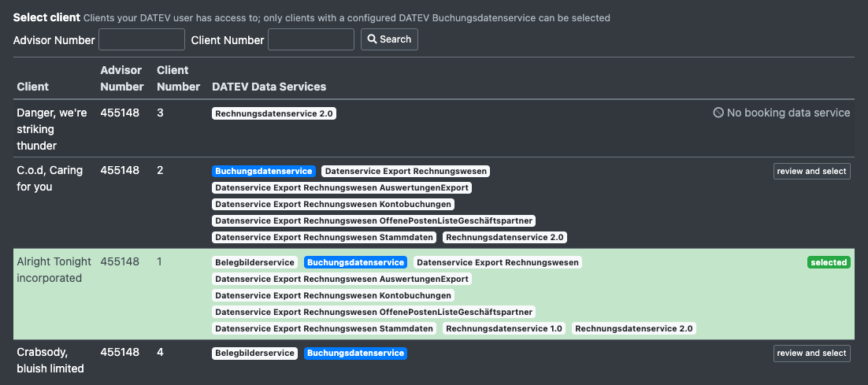This screenshot has width=868, height=385.
Task: Click the 'Client' column header
Action: (x=32, y=87)
